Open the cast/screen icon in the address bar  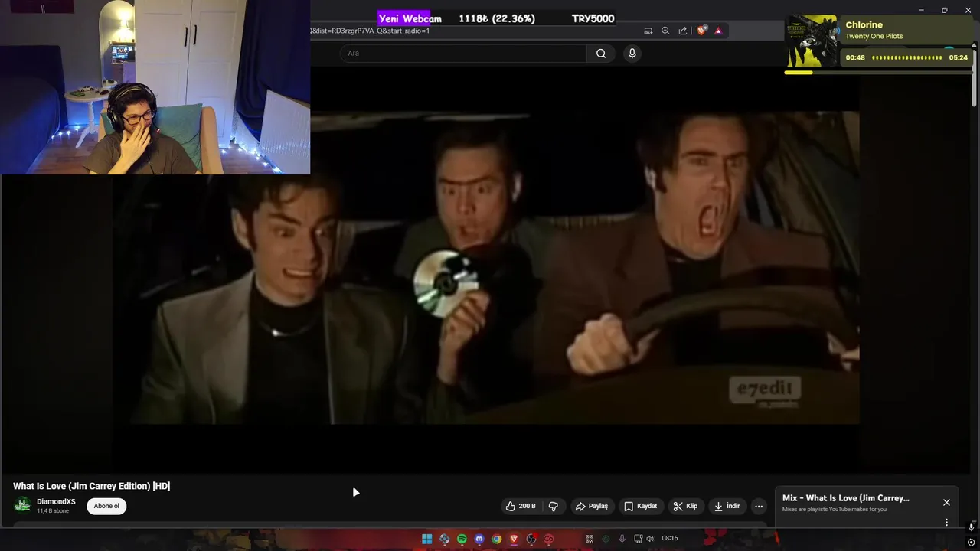point(648,31)
